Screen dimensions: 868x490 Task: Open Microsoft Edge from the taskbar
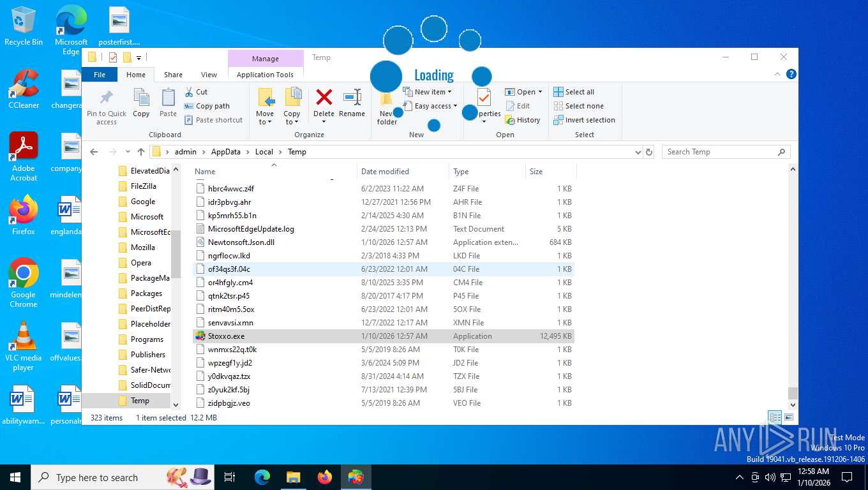pyautogui.click(x=262, y=477)
